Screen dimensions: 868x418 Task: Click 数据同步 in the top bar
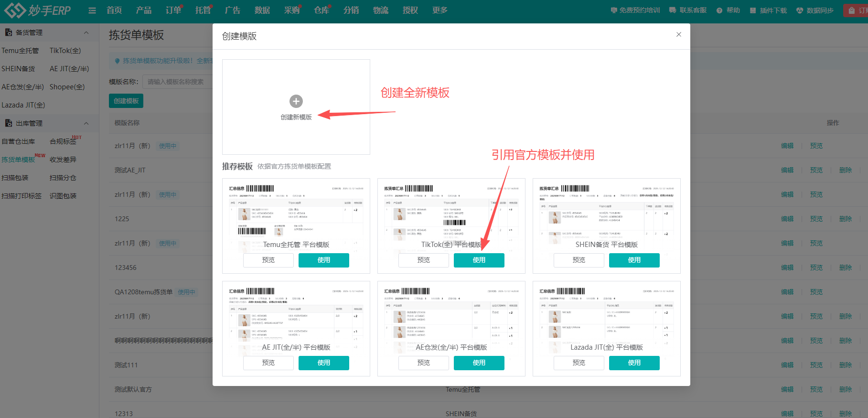pos(815,10)
